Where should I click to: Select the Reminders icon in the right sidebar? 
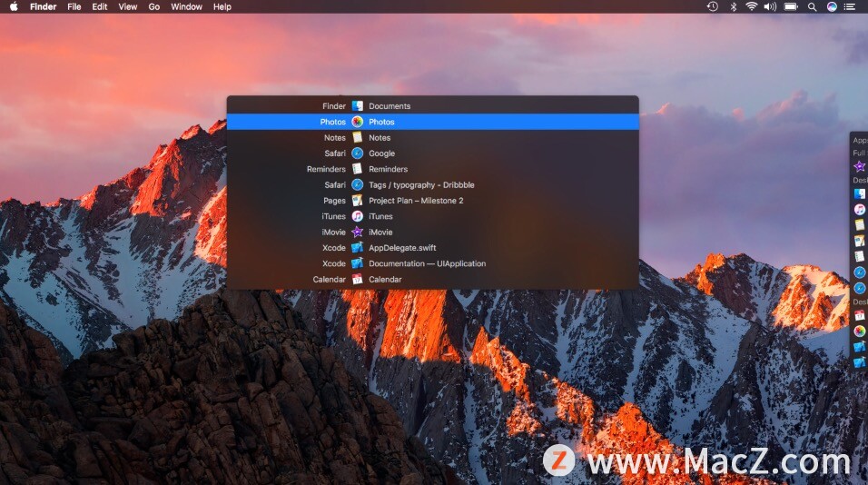pos(859,256)
